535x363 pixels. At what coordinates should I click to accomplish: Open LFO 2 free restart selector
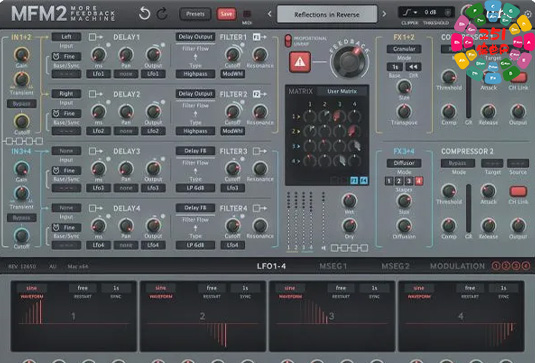[x=212, y=288]
